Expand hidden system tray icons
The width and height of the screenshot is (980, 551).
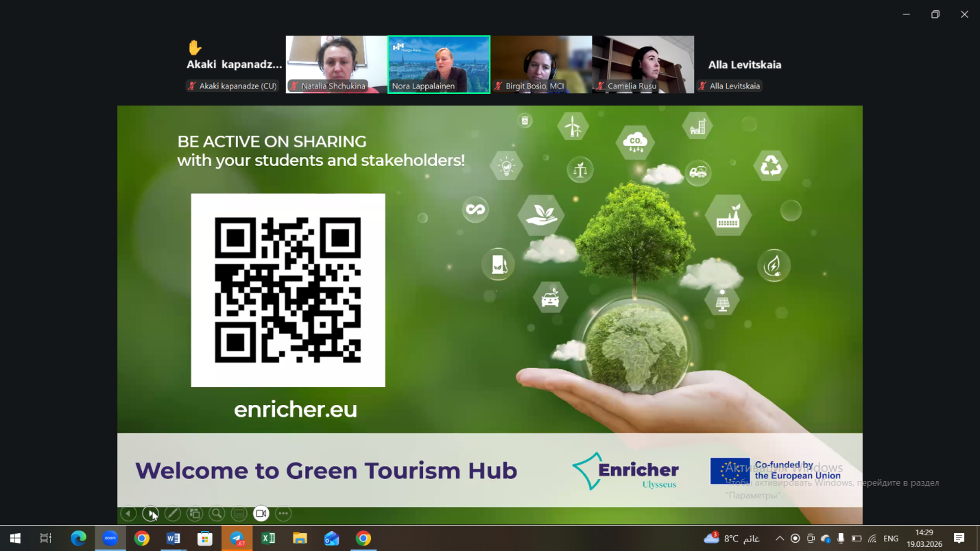[x=780, y=539]
